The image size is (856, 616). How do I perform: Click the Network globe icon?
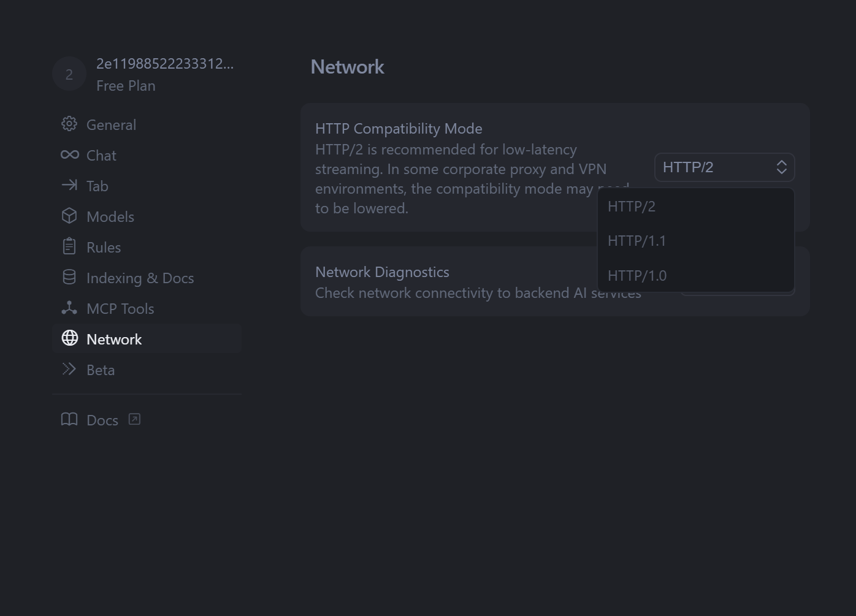click(x=69, y=338)
